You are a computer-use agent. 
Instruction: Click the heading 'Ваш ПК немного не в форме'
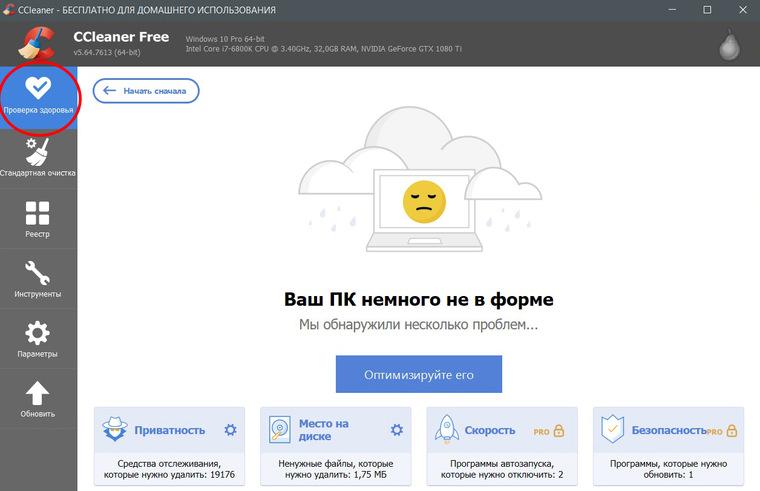[419, 299]
